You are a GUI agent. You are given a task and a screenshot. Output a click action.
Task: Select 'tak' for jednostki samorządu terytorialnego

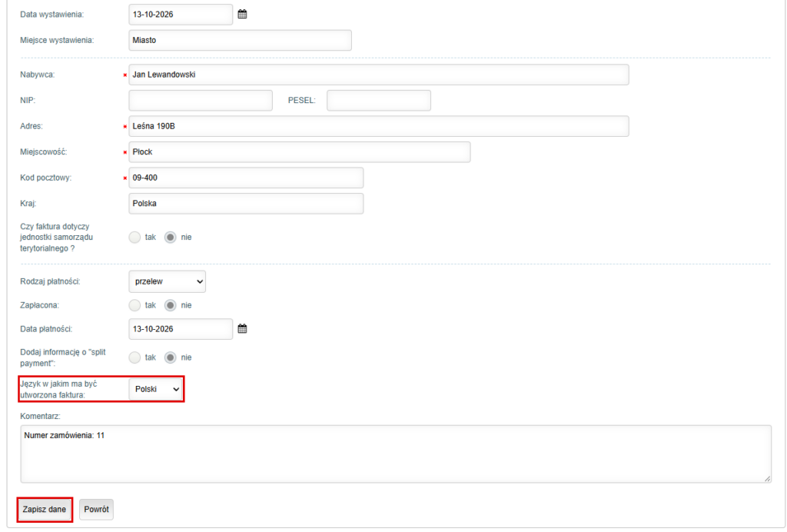[x=134, y=238]
